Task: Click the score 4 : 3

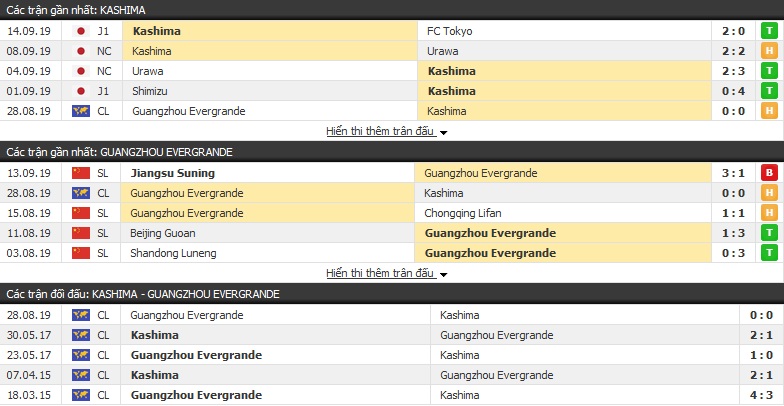Action: point(762,395)
